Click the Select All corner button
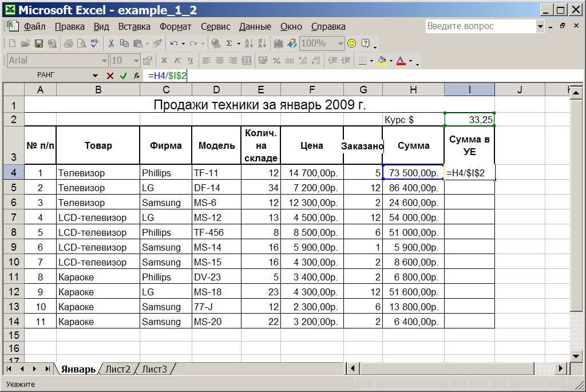Image resolution: width=586 pixels, height=392 pixels. pos(14,90)
